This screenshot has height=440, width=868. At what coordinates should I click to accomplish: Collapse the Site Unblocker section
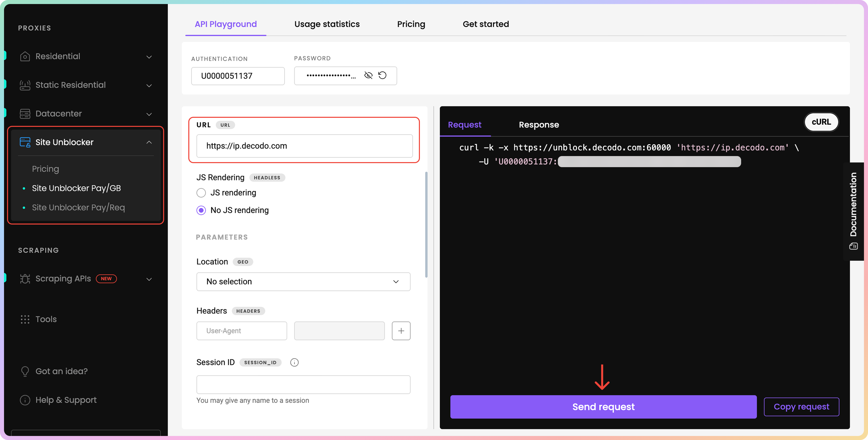coord(149,142)
